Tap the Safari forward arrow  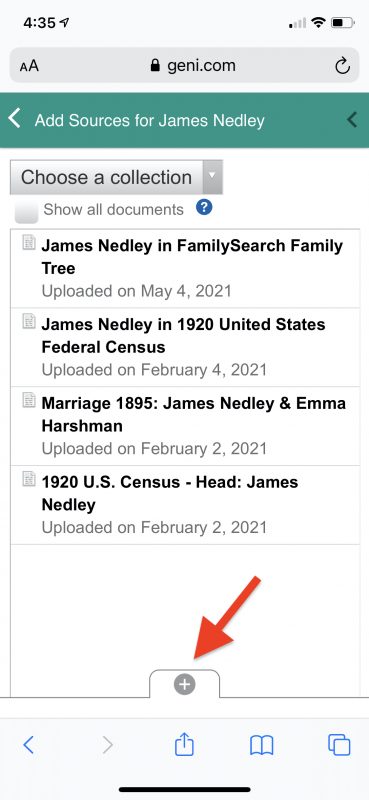point(107,745)
